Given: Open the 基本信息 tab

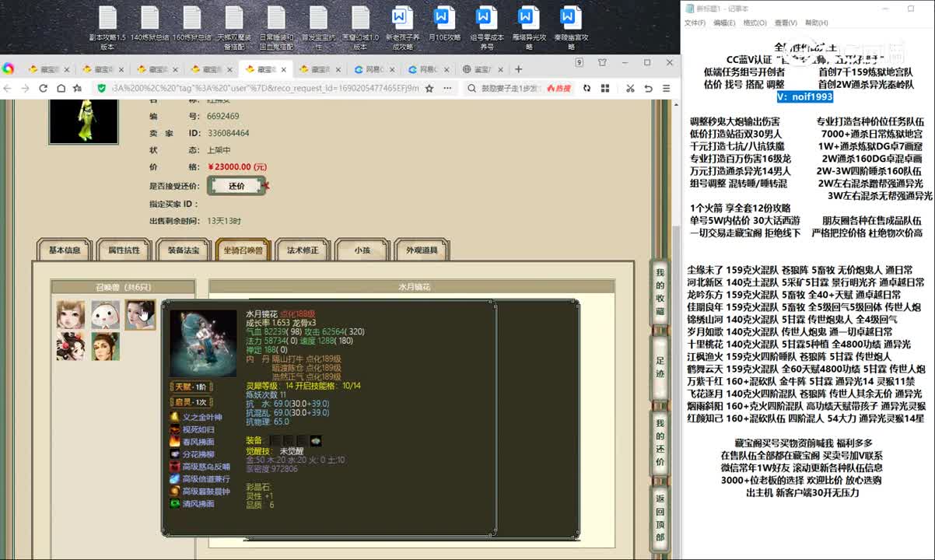Looking at the screenshot, I should click(65, 250).
